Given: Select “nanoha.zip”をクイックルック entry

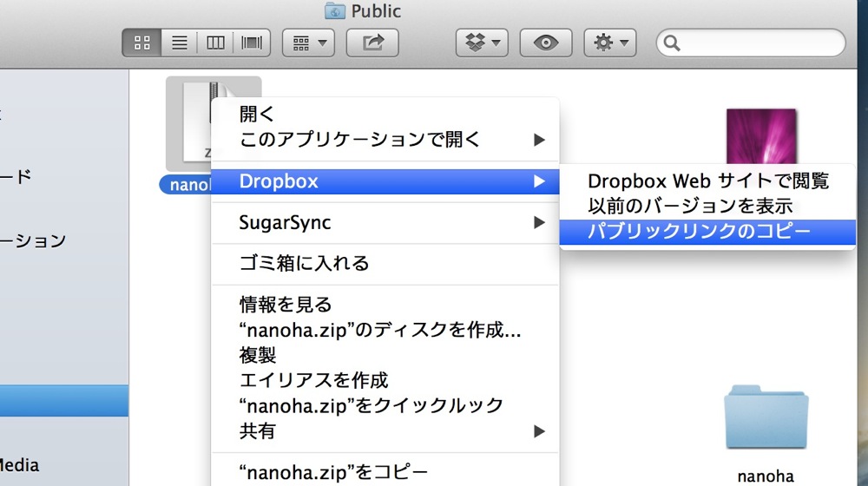Looking at the screenshot, I should point(385,406).
